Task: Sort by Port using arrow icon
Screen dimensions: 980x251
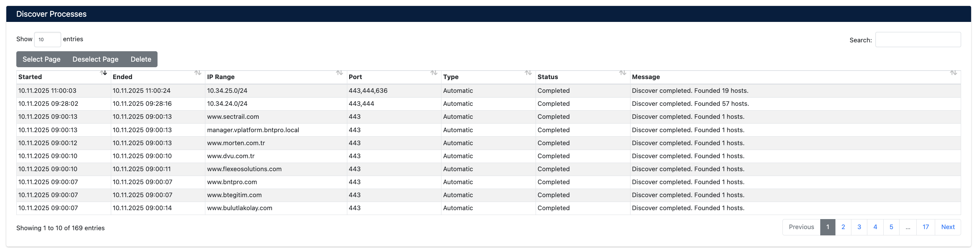Action: 434,73
